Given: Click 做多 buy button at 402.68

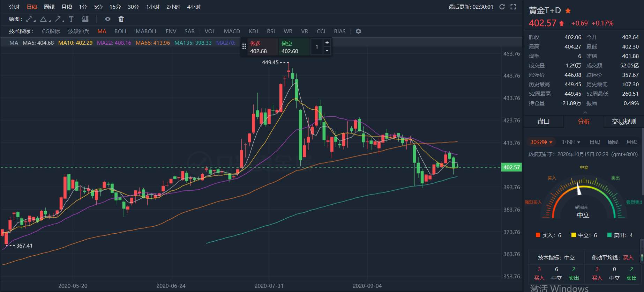Looking at the screenshot, I should click(263, 47).
